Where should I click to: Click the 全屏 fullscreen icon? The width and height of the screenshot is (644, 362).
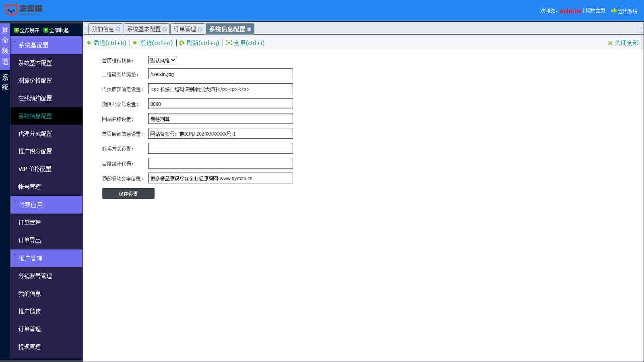pyautogui.click(x=229, y=43)
